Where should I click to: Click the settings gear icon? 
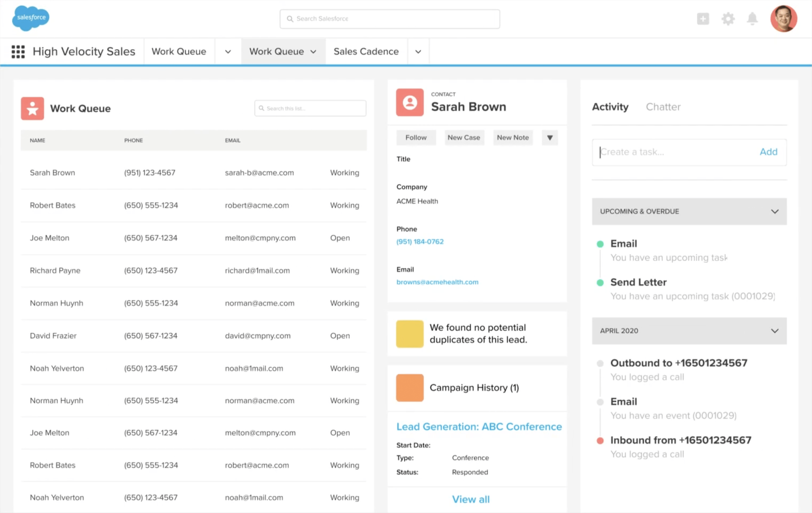727,19
